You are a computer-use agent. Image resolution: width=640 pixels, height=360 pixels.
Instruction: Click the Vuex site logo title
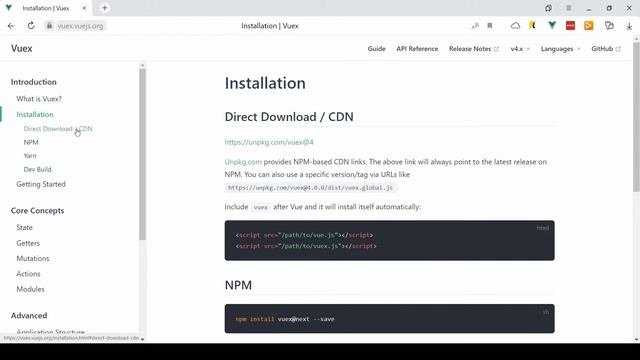22,48
